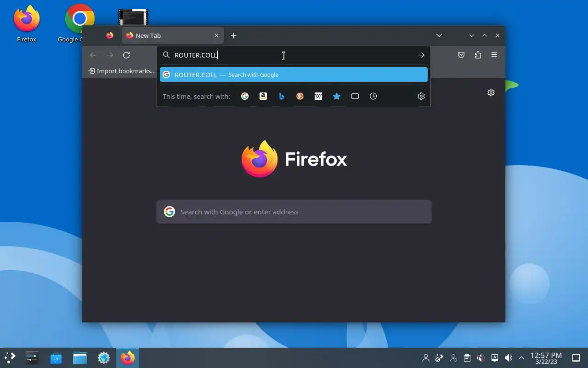Expand hidden system tray icons
This screenshot has width=588, height=368.
click(x=521, y=358)
